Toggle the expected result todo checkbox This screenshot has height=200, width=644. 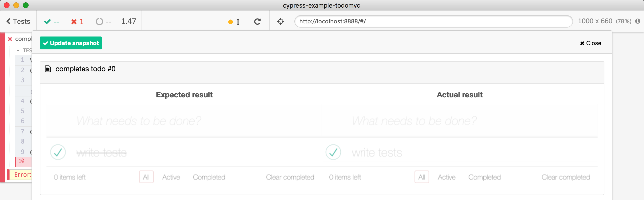58,152
